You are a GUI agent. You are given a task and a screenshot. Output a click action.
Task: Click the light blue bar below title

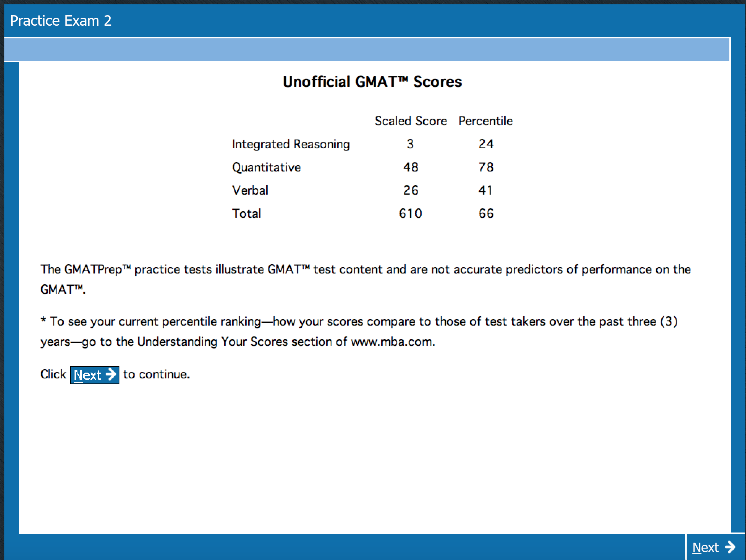pyautogui.click(x=367, y=50)
